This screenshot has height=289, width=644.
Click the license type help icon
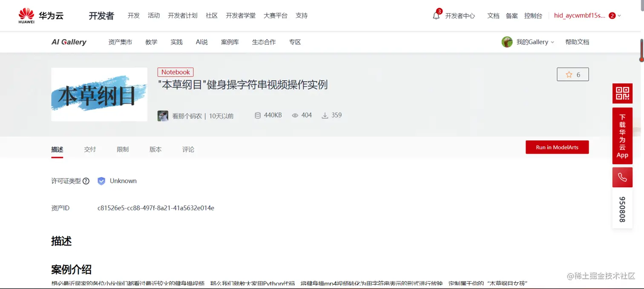coord(86,181)
